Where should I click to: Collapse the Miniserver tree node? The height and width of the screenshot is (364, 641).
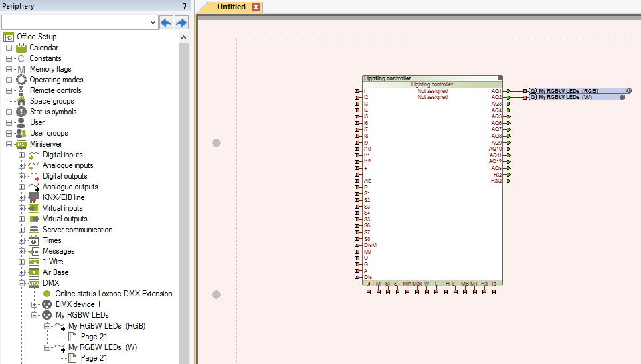9,144
